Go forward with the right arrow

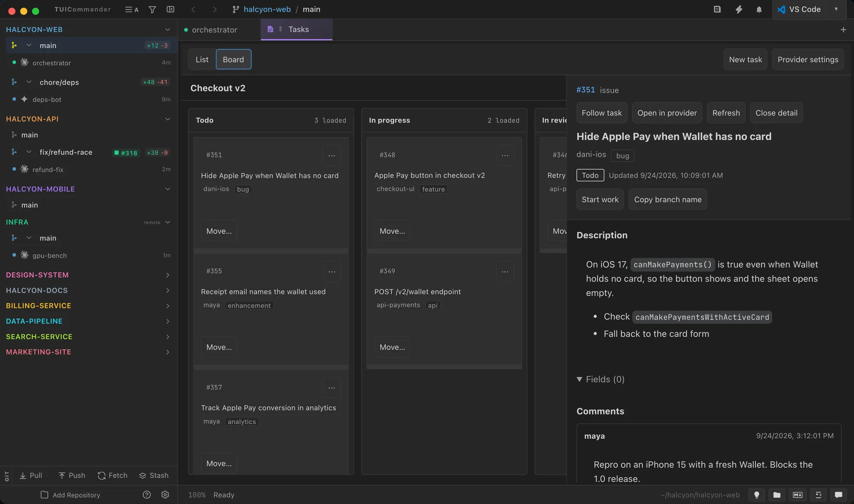215,9
